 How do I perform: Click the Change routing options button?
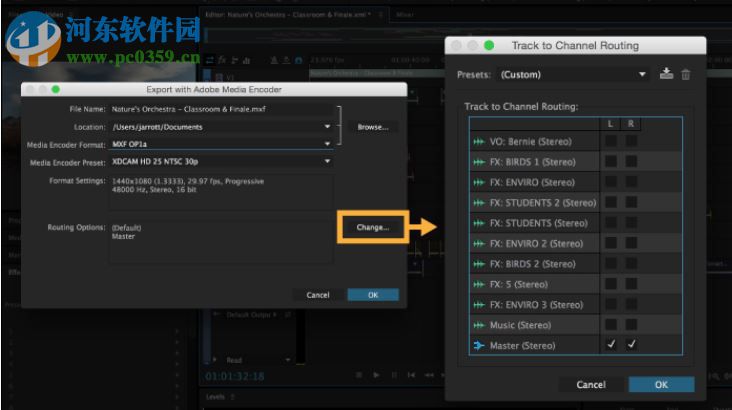click(x=373, y=227)
